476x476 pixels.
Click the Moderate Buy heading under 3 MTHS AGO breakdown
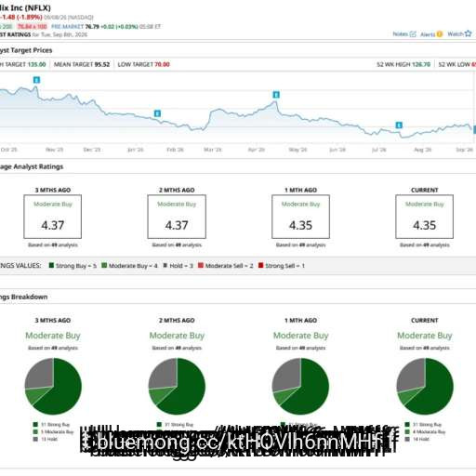[x=53, y=336]
